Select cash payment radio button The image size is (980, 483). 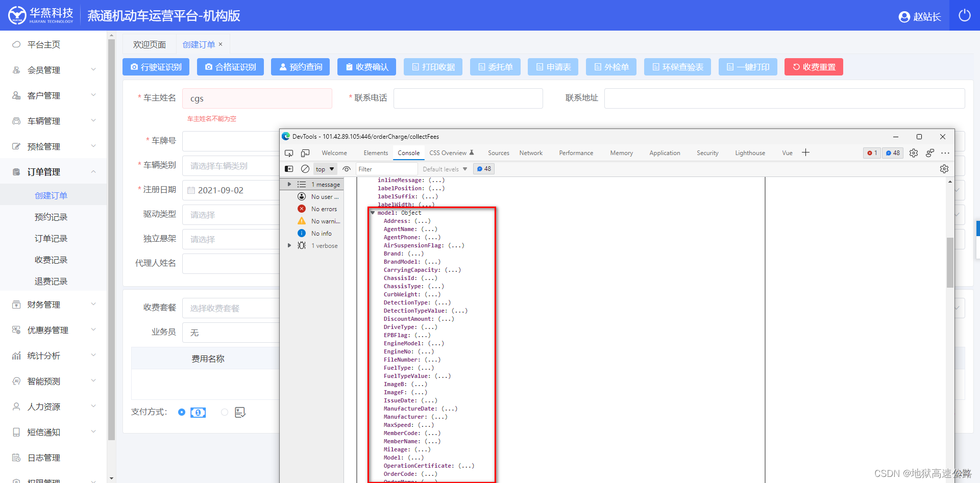[182, 412]
